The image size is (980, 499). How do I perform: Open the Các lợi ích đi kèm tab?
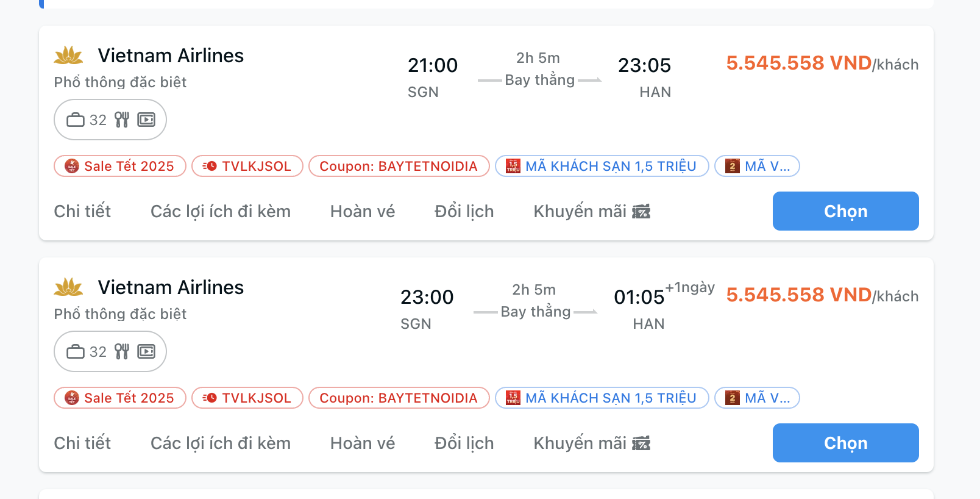point(220,211)
